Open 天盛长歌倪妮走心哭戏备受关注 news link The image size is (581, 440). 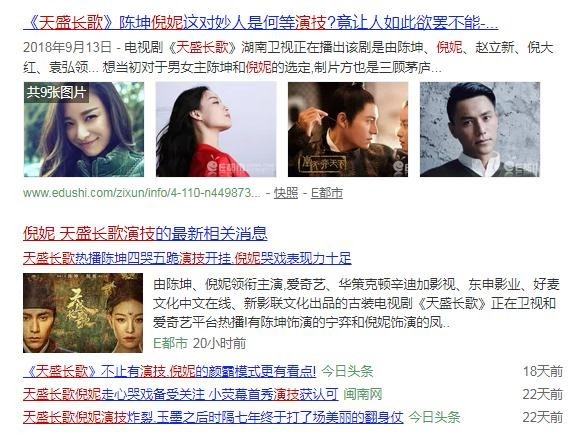[x=180, y=394]
